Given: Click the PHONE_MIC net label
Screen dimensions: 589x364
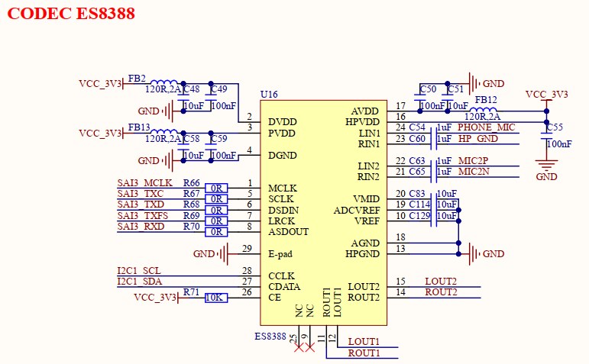Looking at the screenshot, I should coord(487,127).
